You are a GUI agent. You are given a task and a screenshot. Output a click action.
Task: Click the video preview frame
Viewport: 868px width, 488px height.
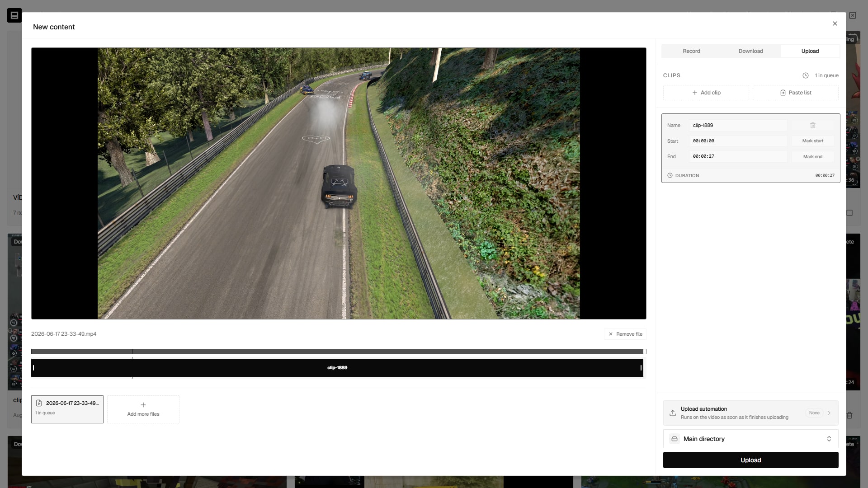pos(339,183)
